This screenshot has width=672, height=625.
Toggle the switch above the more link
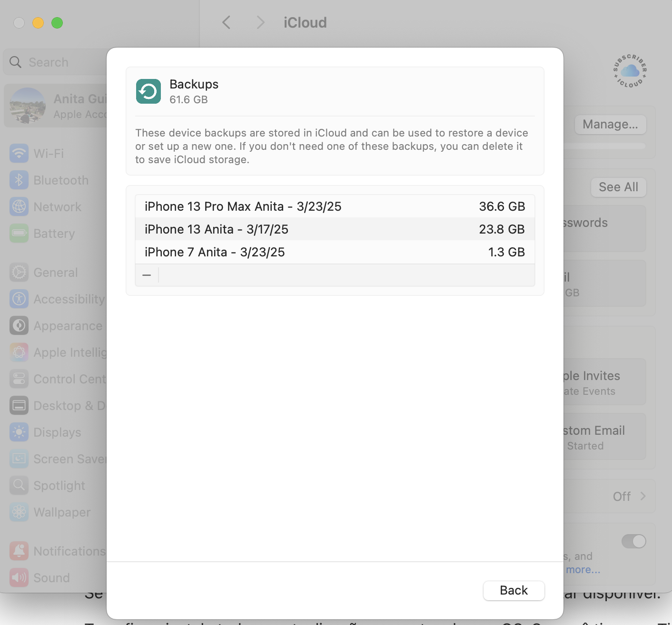pos(633,541)
